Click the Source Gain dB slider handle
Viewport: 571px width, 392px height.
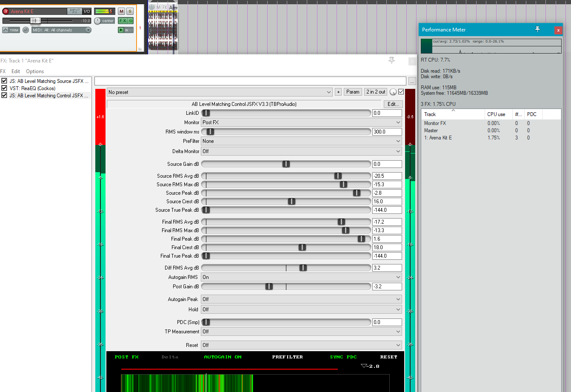tap(286, 164)
